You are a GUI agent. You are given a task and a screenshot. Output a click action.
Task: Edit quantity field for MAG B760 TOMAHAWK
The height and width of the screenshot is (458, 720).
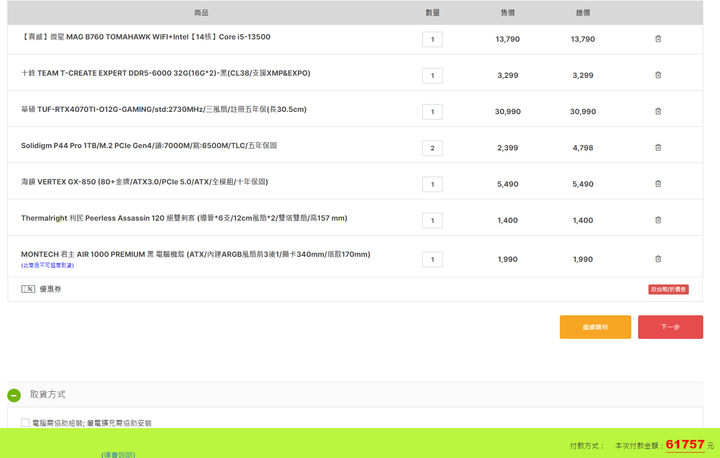point(432,40)
